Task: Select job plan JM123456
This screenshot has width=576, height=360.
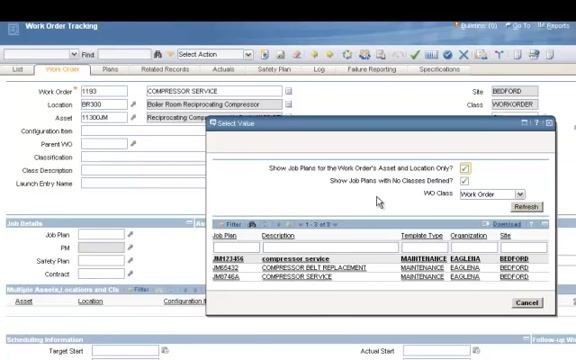Action: [x=228, y=259]
